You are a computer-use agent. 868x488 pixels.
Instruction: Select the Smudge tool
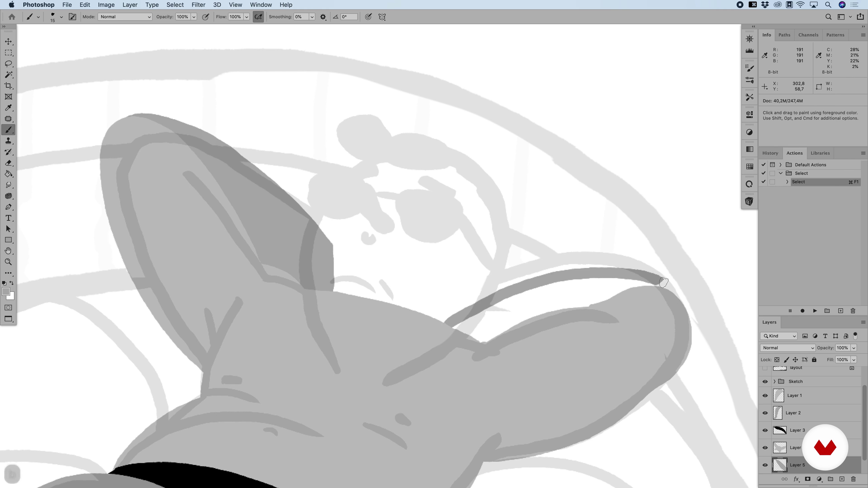[8, 185]
